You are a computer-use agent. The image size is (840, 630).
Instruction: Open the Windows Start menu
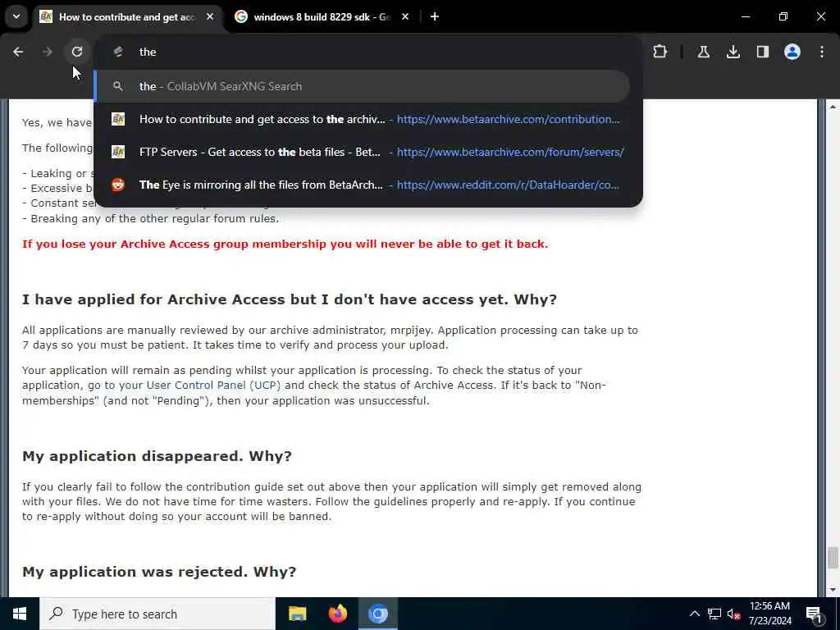[x=20, y=614]
